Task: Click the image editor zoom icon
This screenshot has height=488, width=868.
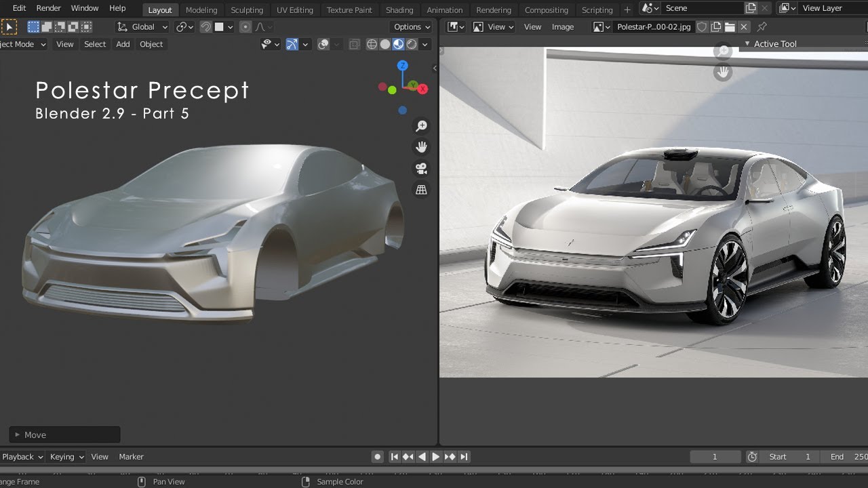Action: [723, 51]
